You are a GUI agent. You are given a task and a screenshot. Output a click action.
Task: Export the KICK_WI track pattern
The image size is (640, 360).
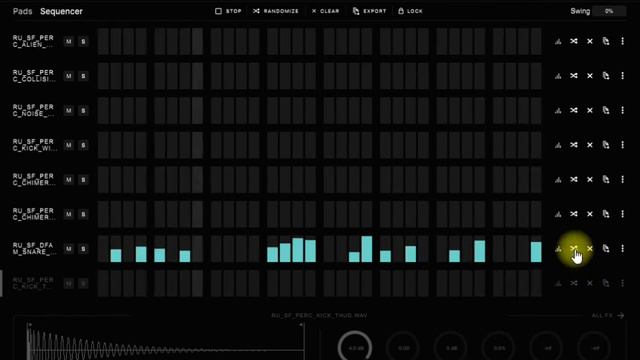click(606, 145)
